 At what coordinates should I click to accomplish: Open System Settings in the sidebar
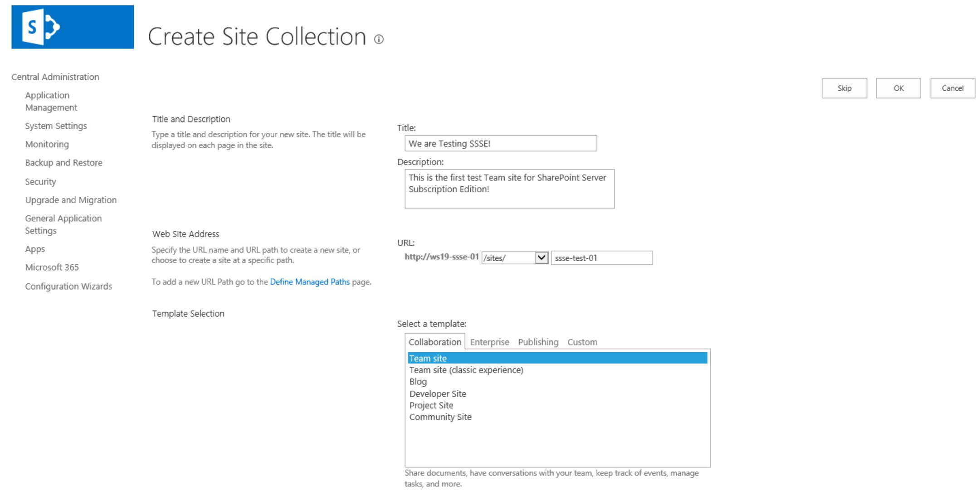pyautogui.click(x=56, y=126)
